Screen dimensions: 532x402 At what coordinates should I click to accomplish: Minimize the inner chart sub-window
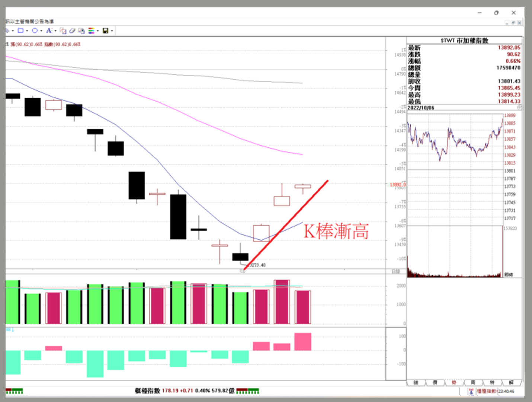(x=507, y=23)
